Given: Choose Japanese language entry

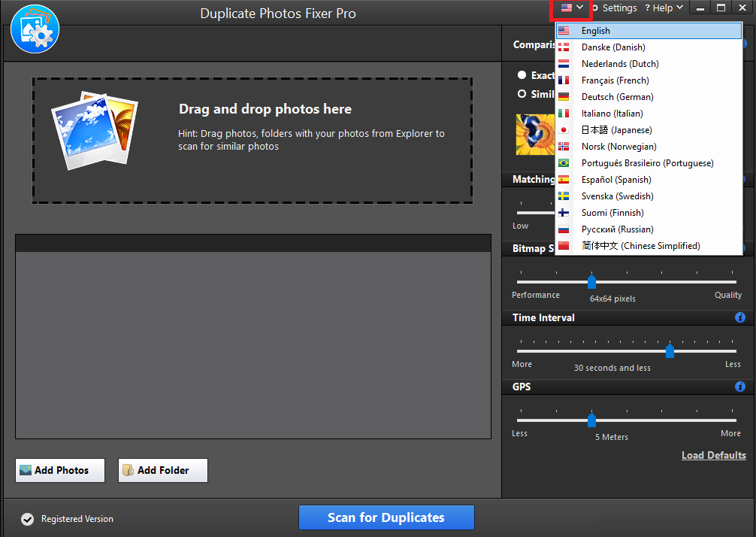Looking at the screenshot, I should (x=649, y=130).
